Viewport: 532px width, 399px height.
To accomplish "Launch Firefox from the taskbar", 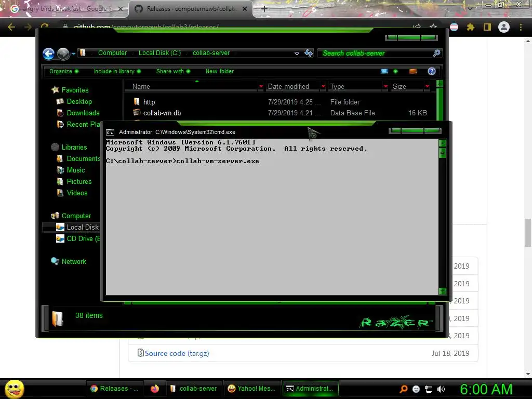I will click(x=155, y=389).
